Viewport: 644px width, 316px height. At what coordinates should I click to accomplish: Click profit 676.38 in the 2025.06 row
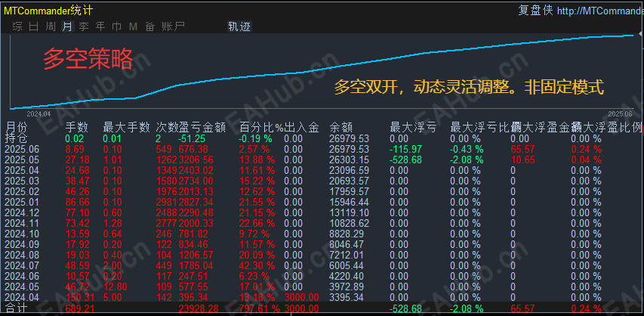click(x=193, y=149)
